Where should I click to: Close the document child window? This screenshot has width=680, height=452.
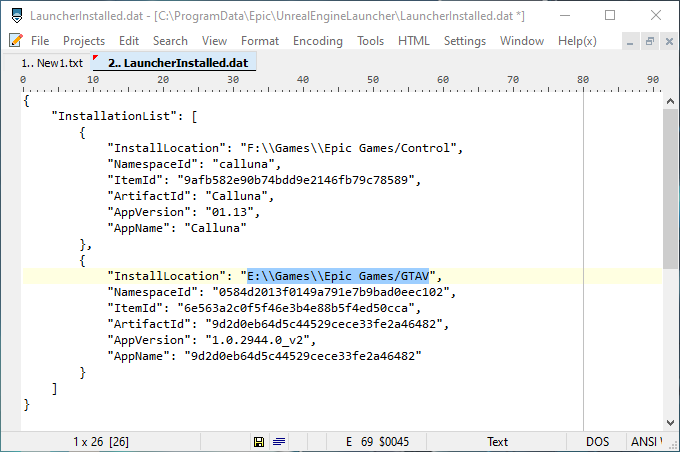(x=669, y=41)
